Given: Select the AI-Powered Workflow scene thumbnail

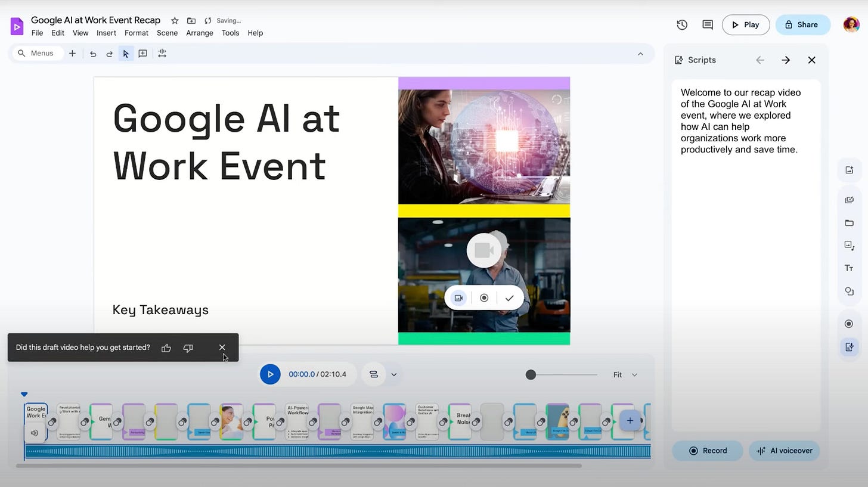Looking at the screenshot, I should click(x=297, y=421).
